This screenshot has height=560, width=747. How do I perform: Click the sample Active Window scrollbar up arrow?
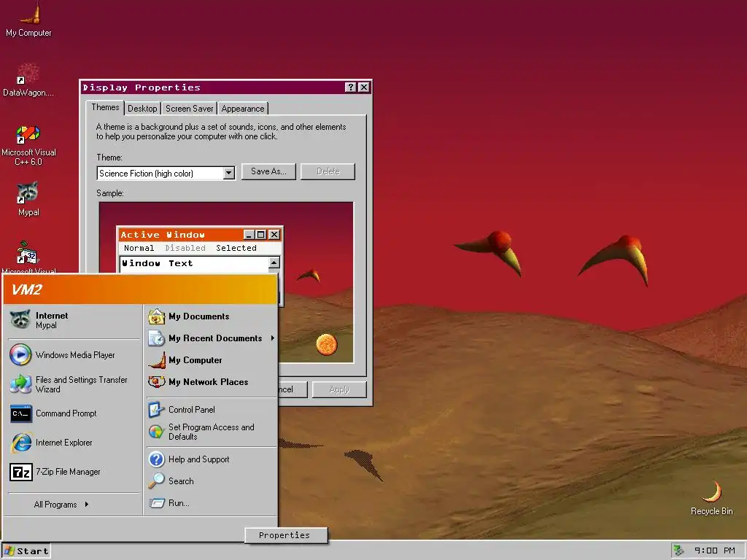point(274,262)
